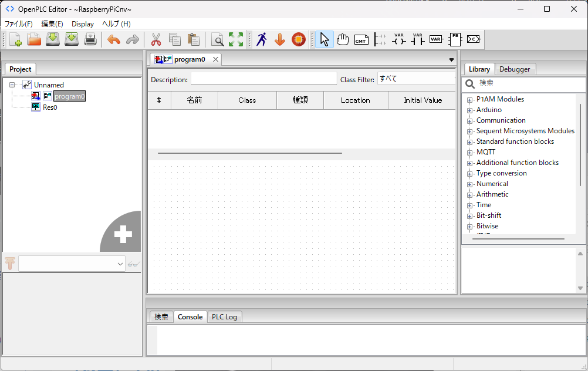The image size is (588, 371).
Task: Add a comment with CMT tool
Action: tap(361, 39)
